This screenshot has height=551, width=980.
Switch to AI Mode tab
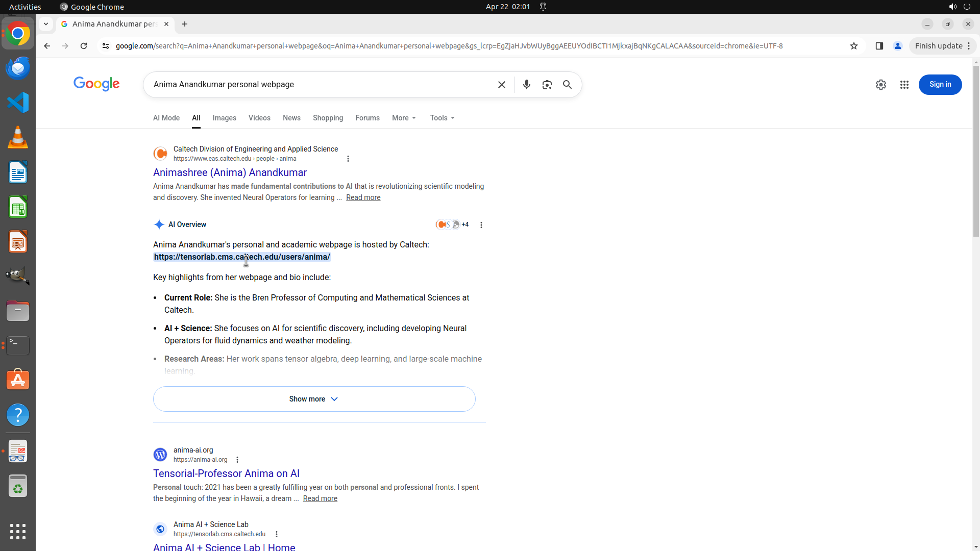(x=166, y=118)
